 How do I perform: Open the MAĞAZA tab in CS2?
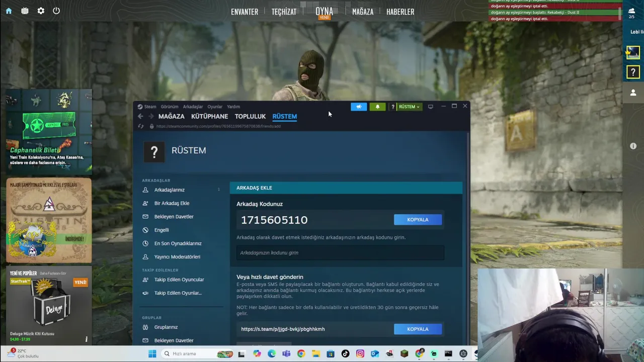363,12
